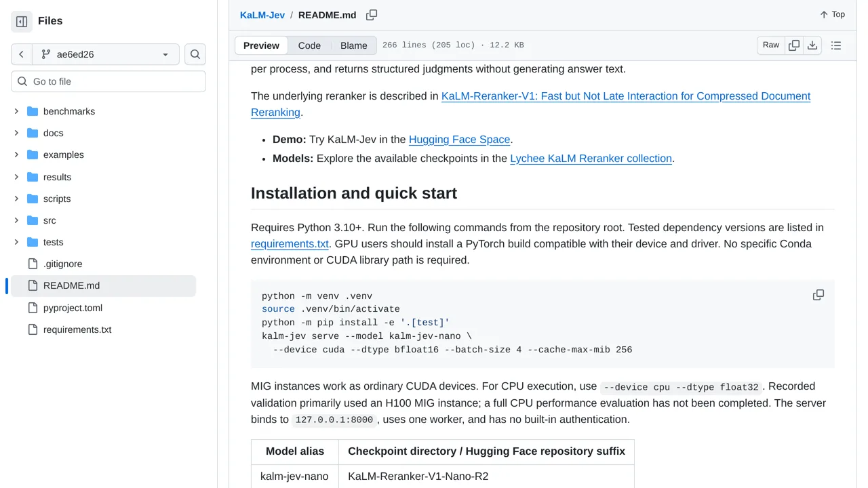The image size is (868, 488).
Task: Click the 'Checkpoint directory / Hugging Face repository suffix' header
Action: tap(486, 451)
